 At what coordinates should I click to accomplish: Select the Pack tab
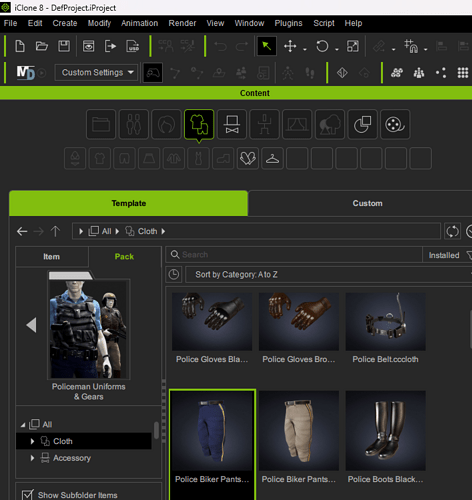124,257
